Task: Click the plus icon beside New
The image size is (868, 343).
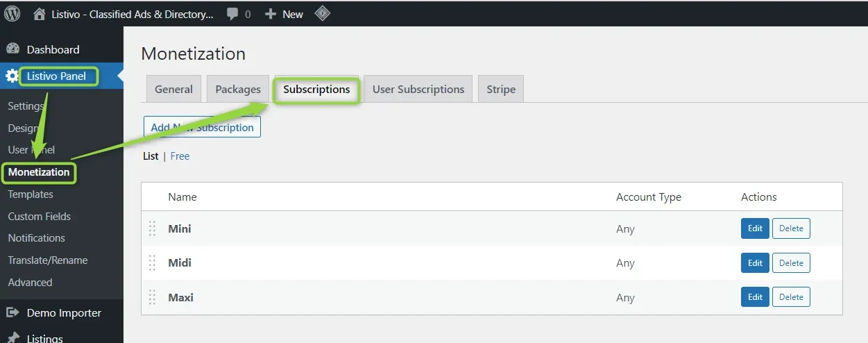Action: tap(271, 14)
